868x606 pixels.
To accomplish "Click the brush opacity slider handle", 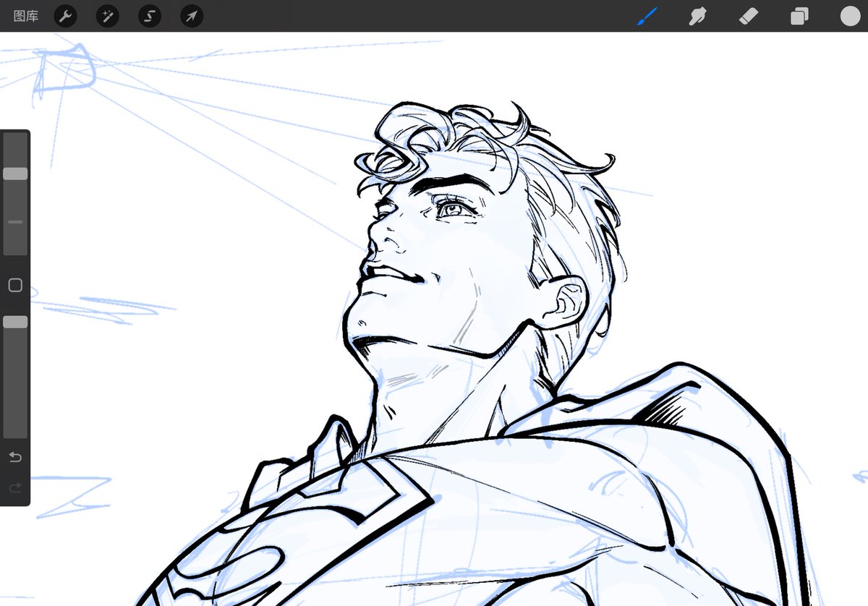I will click(15, 322).
